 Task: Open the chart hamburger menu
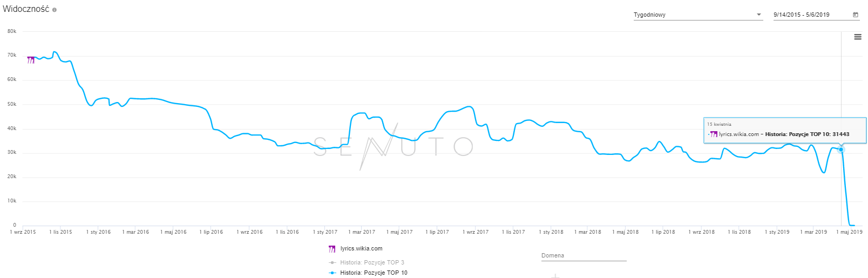pyautogui.click(x=858, y=37)
